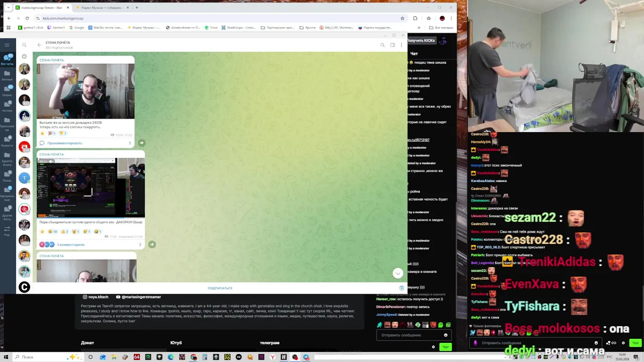Go back from the Стена почёта channel
644x362 pixels.
pos(39,45)
